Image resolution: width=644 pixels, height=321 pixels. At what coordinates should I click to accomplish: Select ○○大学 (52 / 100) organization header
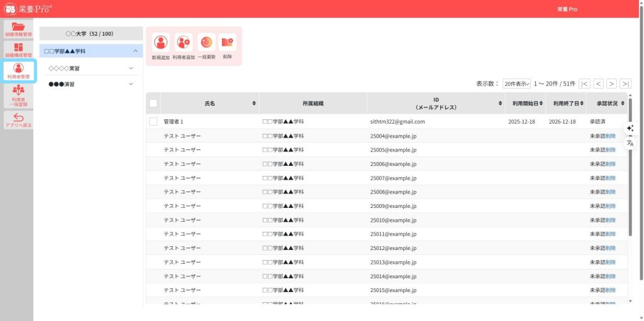click(90, 33)
